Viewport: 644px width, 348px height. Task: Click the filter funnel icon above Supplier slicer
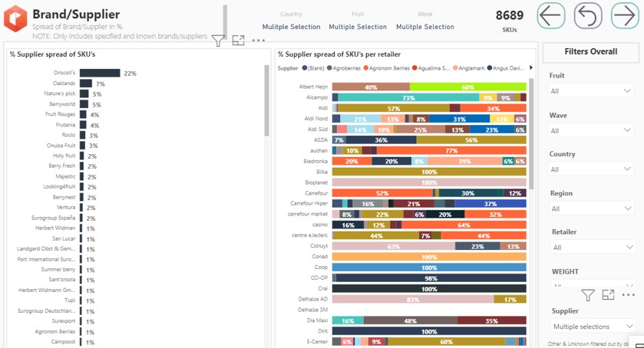click(x=588, y=295)
